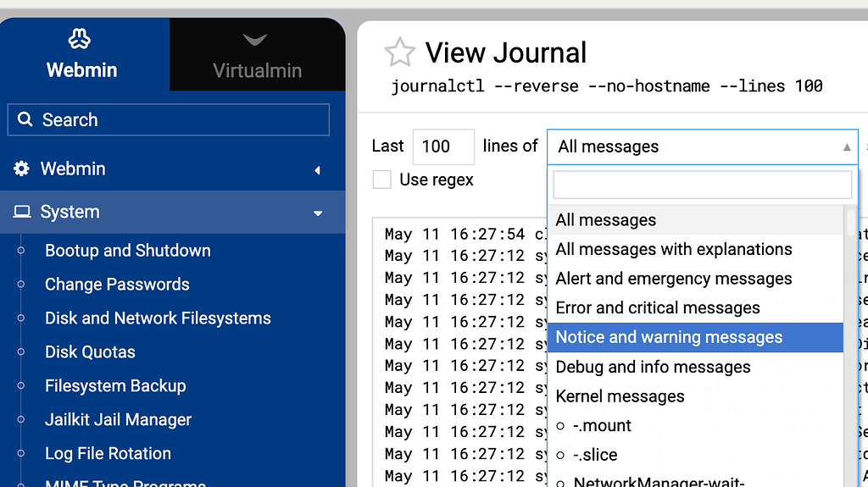Viewport: 868px width, 487px height.
Task: Select All messages option
Action: point(695,219)
